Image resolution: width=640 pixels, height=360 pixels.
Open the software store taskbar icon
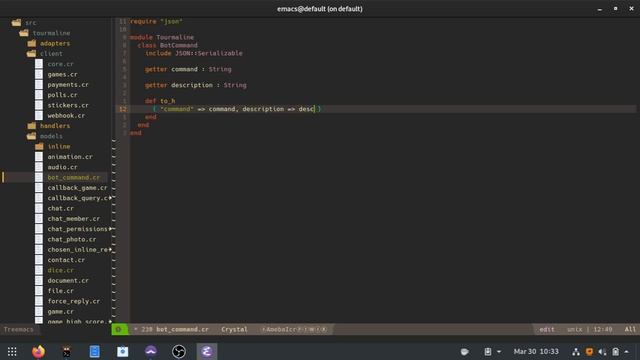(x=122, y=351)
